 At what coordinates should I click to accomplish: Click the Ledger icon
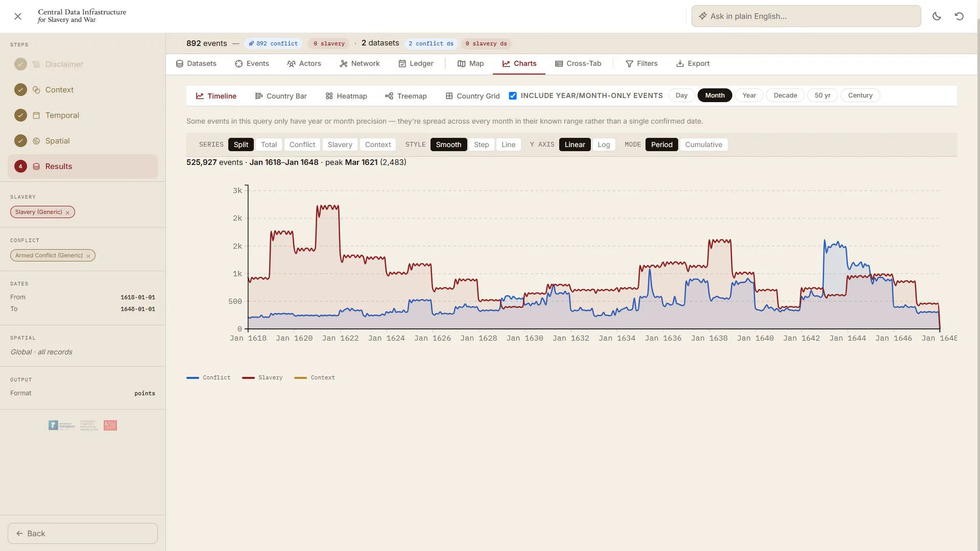point(402,64)
